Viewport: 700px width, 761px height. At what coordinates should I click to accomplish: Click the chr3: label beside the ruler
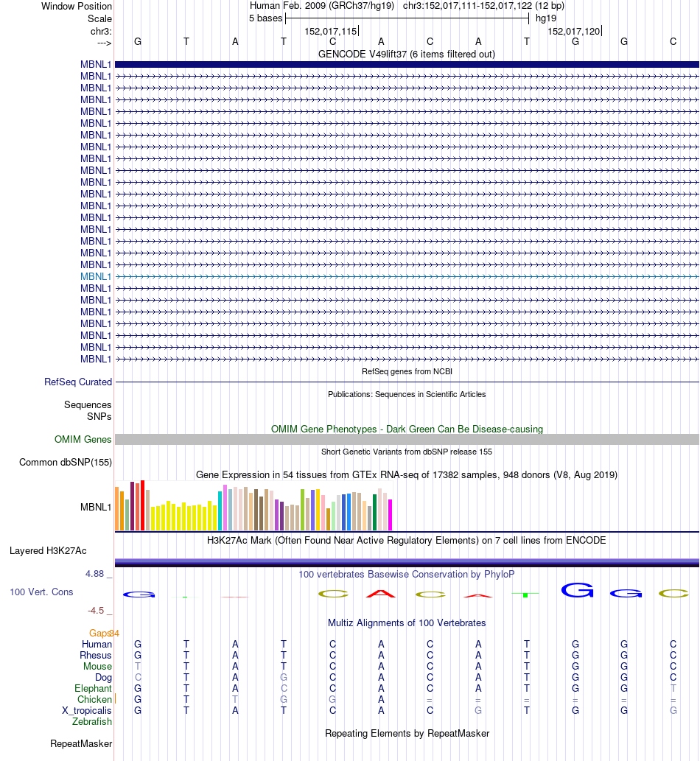pos(101,32)
